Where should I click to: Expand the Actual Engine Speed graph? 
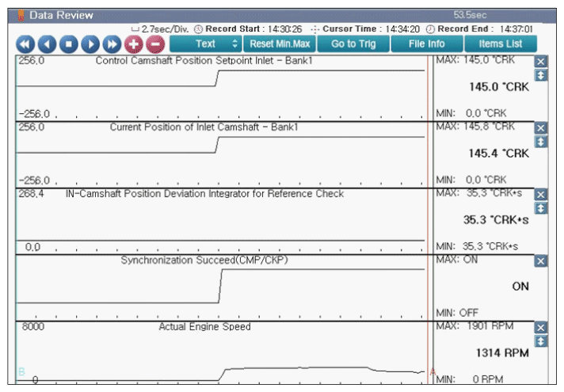[x=541, y=341]
